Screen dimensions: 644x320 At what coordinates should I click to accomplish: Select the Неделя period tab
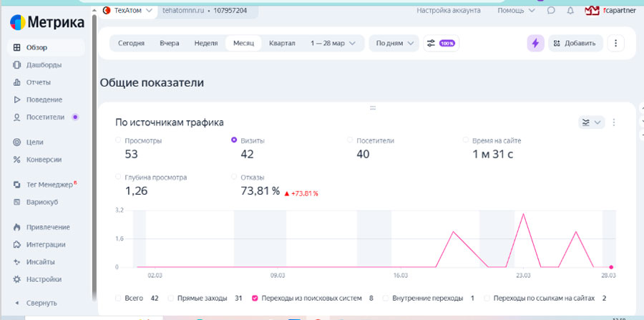pyautogui.click(x=206, y=43)
